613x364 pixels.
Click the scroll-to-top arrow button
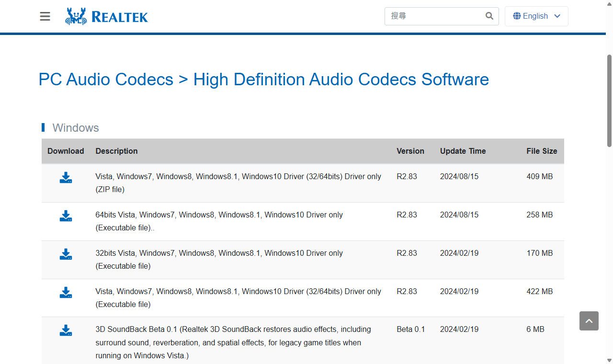pos(589,321)
